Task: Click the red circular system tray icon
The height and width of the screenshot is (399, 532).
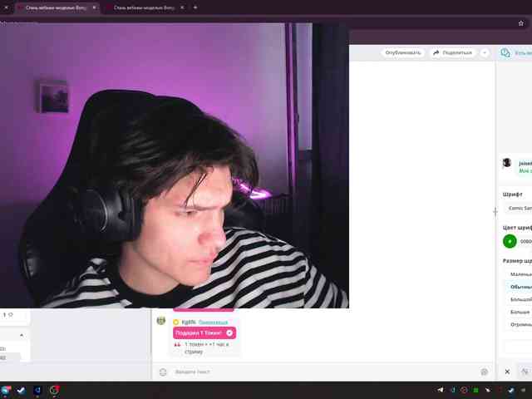Action: [x=464, y=390]
